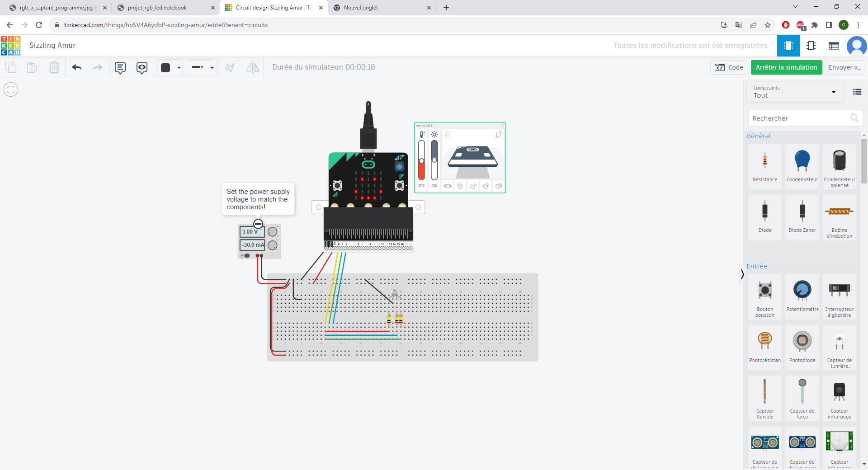
Task: Select the Interrupteur à glissière component
Action: click(840, 296)
